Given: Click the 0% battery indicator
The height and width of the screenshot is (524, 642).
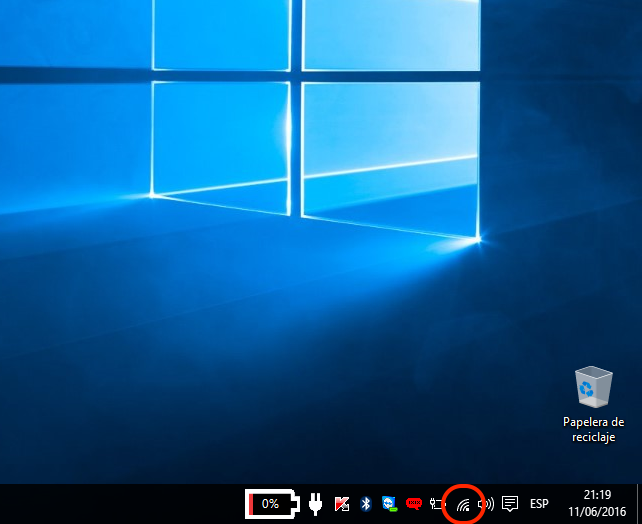Looking at the screenshot, I should point(272,504).
